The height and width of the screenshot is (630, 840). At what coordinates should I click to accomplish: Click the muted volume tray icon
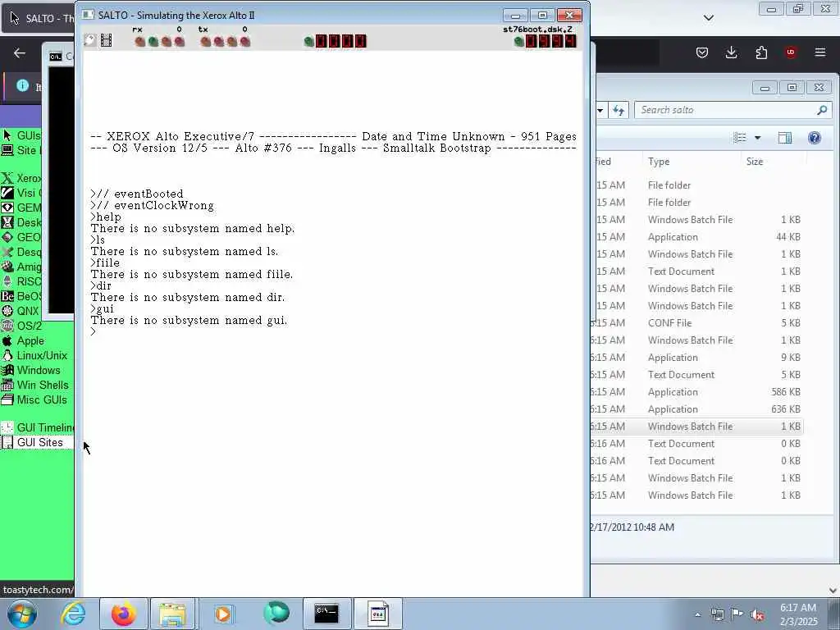pos(757,614)
